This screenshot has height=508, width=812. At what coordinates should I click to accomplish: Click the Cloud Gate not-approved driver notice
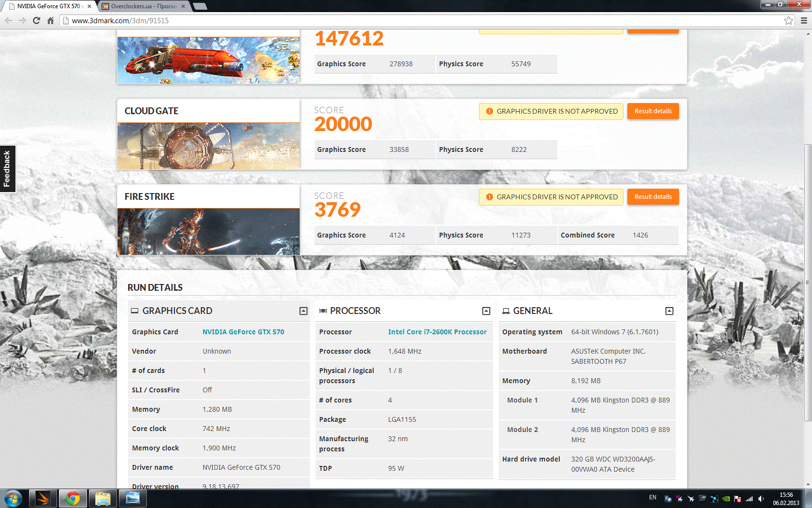pyautogui.click(x=551, y=111)
